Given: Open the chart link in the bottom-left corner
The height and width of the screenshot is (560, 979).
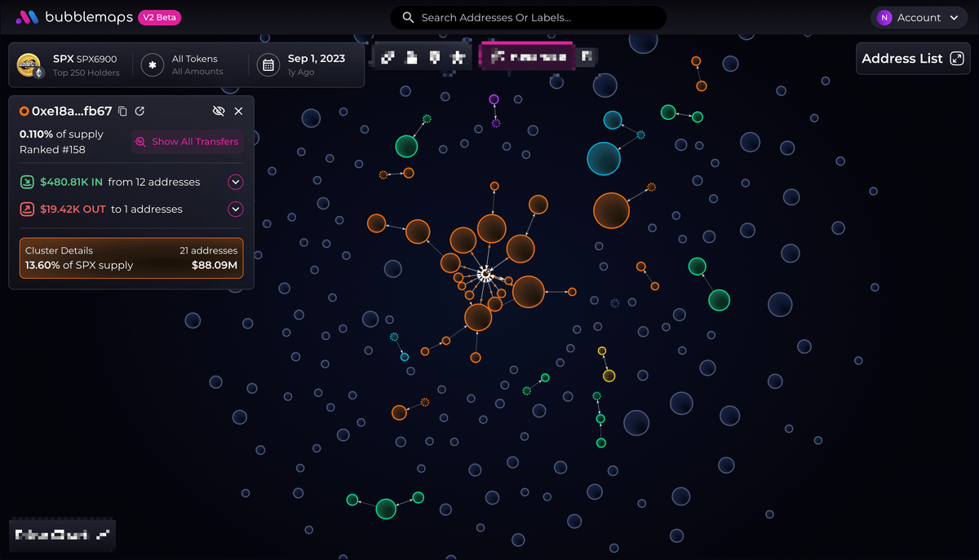Looking at the screenshot, I should click(x=61, y=536).
